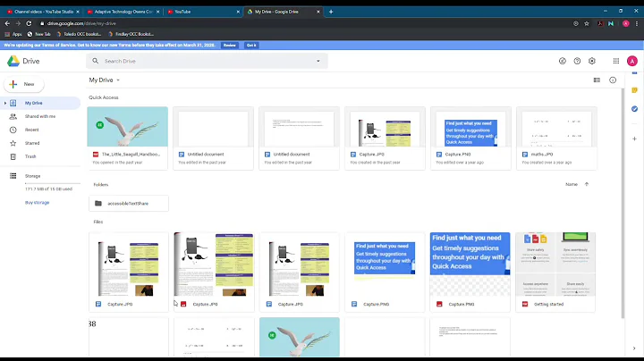Viewport: 644px width, 361px height.
Task: Open the Settings gear icon
Action: coord(592,61)
